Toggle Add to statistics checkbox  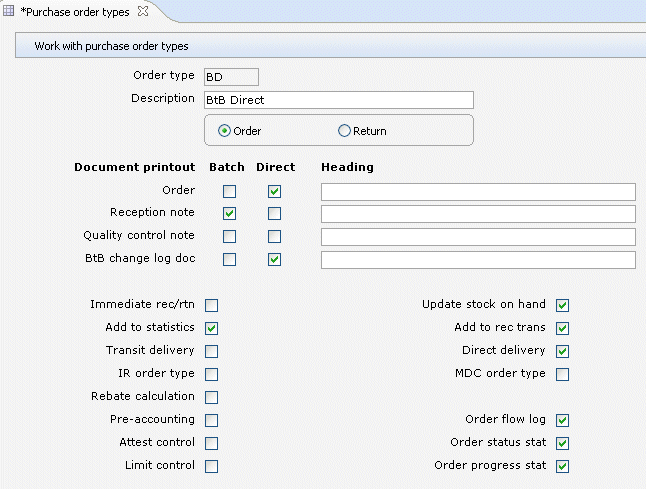coord(212,328)
